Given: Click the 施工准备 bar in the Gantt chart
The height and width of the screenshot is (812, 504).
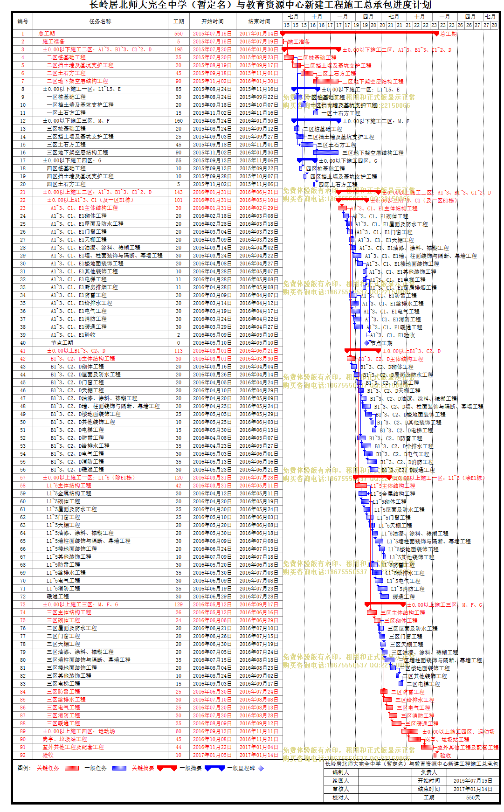Looking at the screenshot, I should tap(283, 42).
